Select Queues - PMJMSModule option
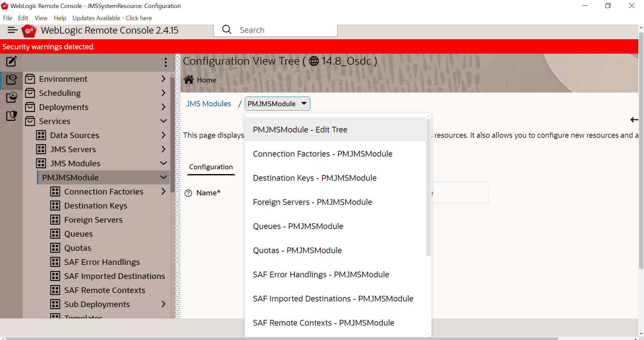Screen dimensions: 644x340 (335, 226)
